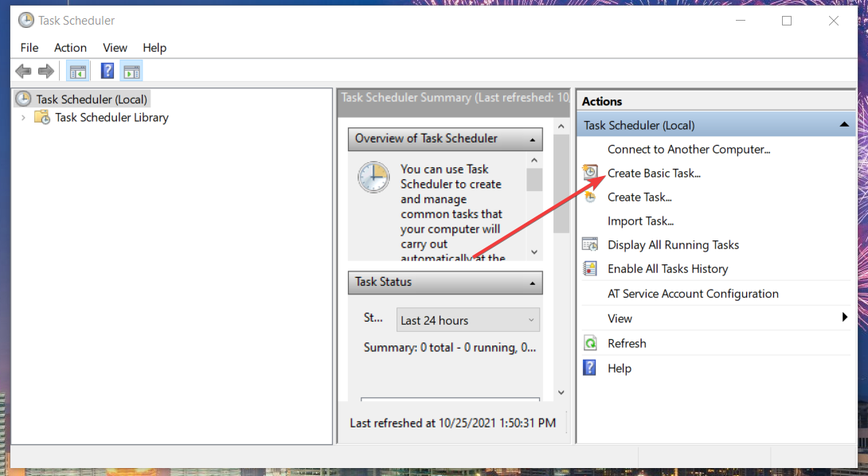Click Enable All Tasks History
The width and height of the screenshot is (868, 476).
tap(667, 269)
